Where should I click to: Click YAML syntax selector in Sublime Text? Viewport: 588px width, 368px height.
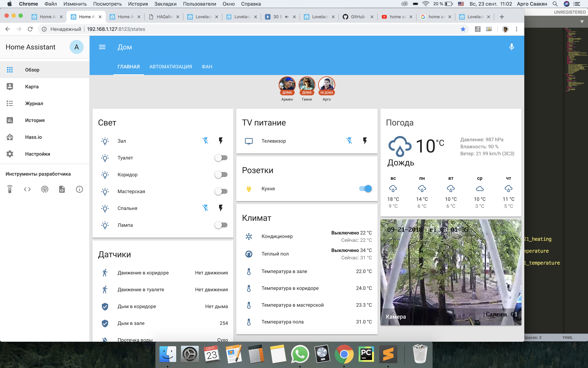tap(568, 337)
